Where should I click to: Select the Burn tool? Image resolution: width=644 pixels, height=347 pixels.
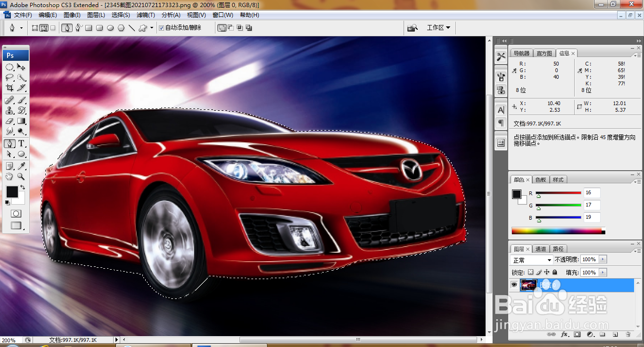(x=21, y=132)
